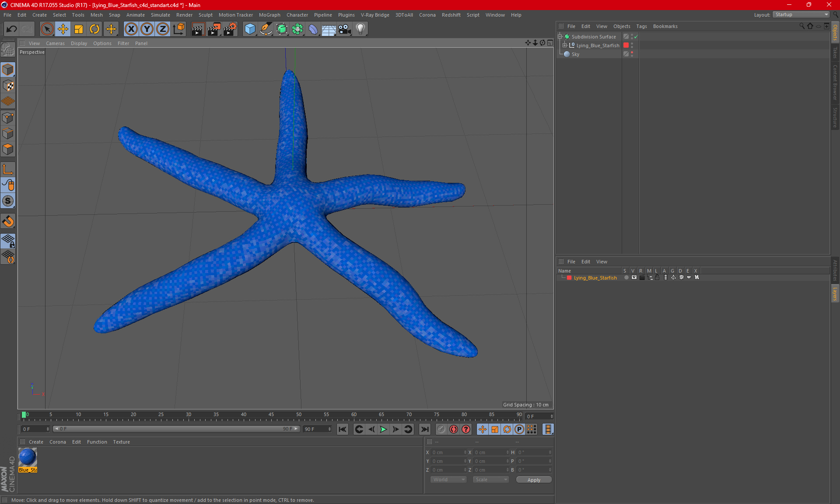Expand the Lying_Blue_Starfish object

click(565, 45)
